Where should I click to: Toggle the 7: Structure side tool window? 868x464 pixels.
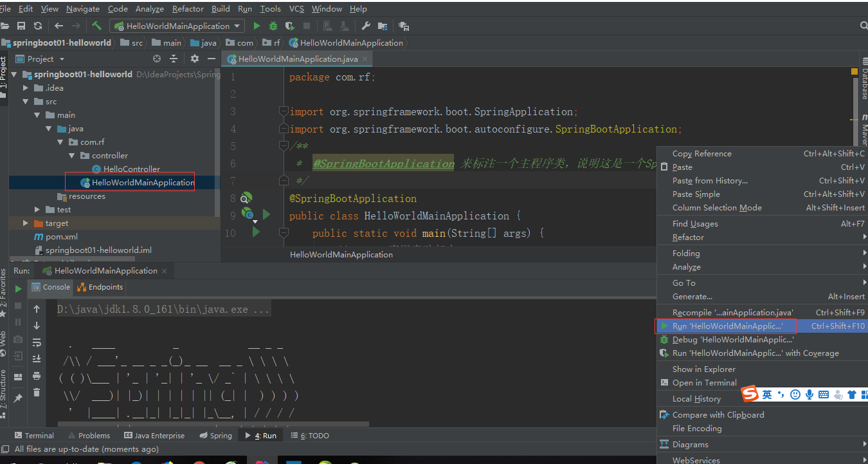coord(3,393)
